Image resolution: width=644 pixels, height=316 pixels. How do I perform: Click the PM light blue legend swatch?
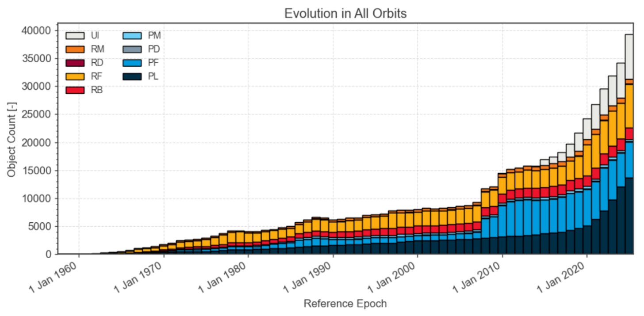(x=132, y=35)
